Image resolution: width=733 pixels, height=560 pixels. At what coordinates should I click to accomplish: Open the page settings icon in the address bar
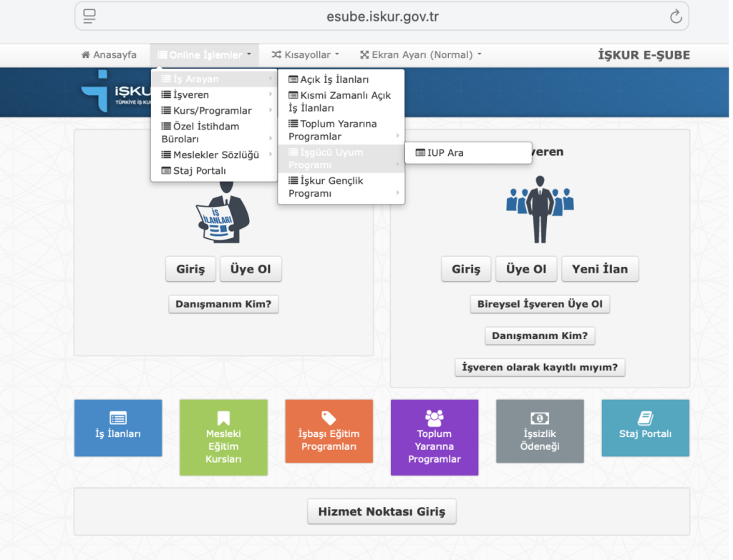click(89, 16)
